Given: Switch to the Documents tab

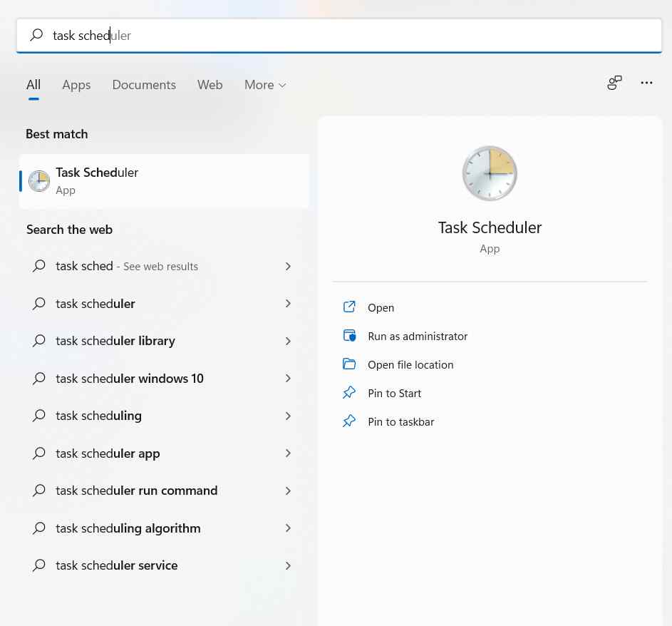Looking at the screenshot, I should (x=144, y=85).
